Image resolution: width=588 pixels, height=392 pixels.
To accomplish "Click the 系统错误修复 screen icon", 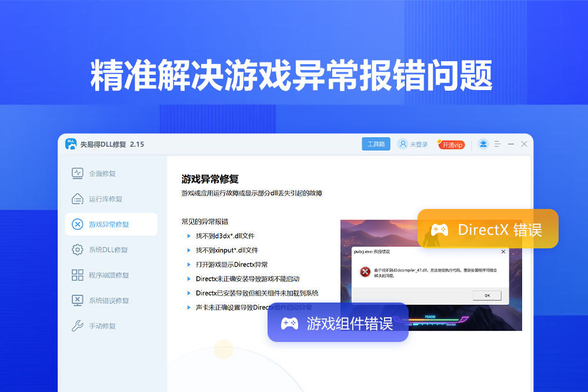I will (x=77, y=300).
